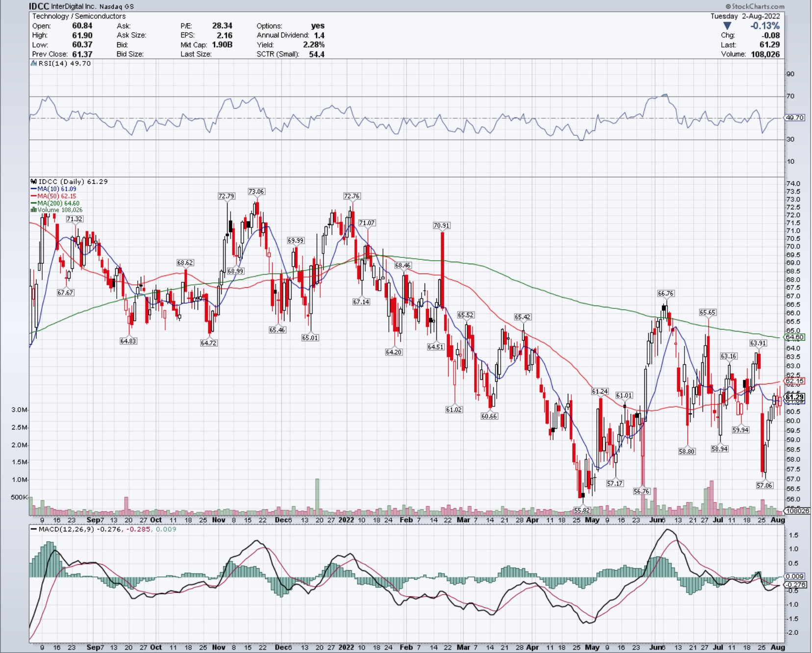Click the Volume 108,026 legend entry
This screenshot has height=653, width=812.
click(x=57, y=210)
